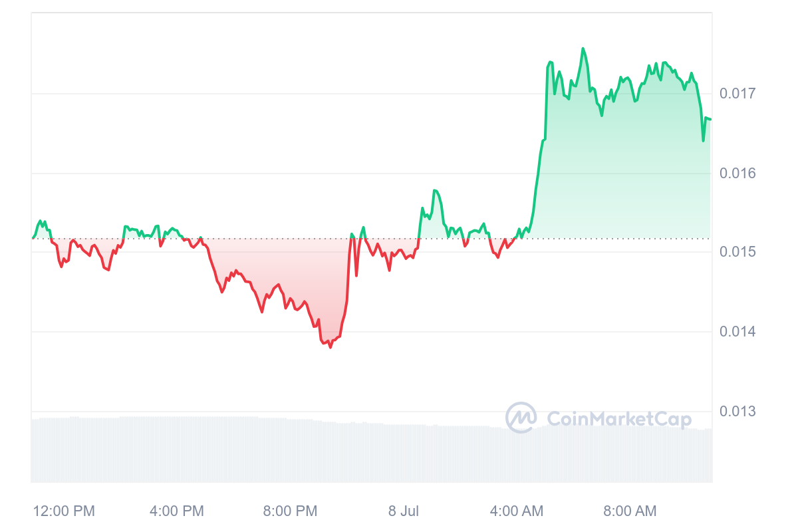Screen dimensions: 798x532
Task: Click the final price point at line's end
Action: tap(710, 119)
